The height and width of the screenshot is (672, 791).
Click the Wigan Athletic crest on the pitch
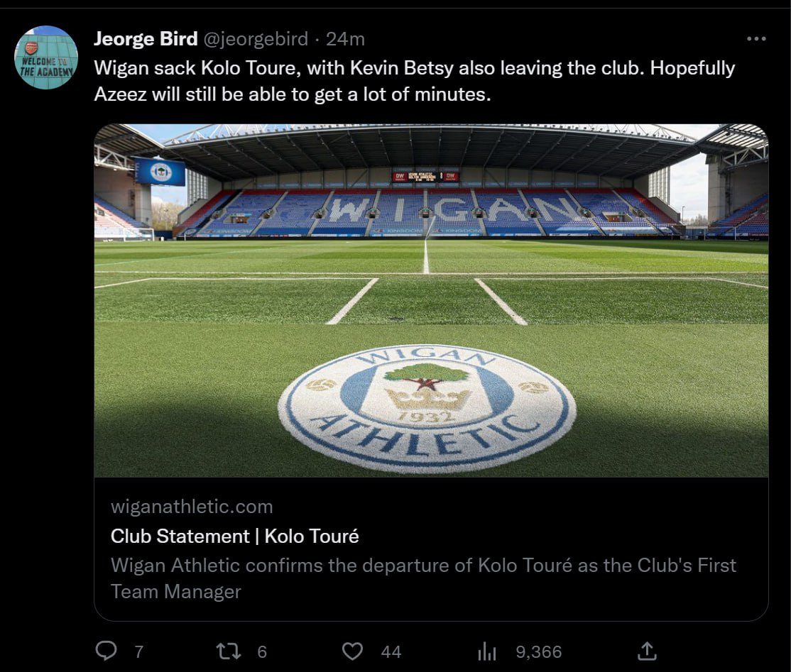coord(427,408)
